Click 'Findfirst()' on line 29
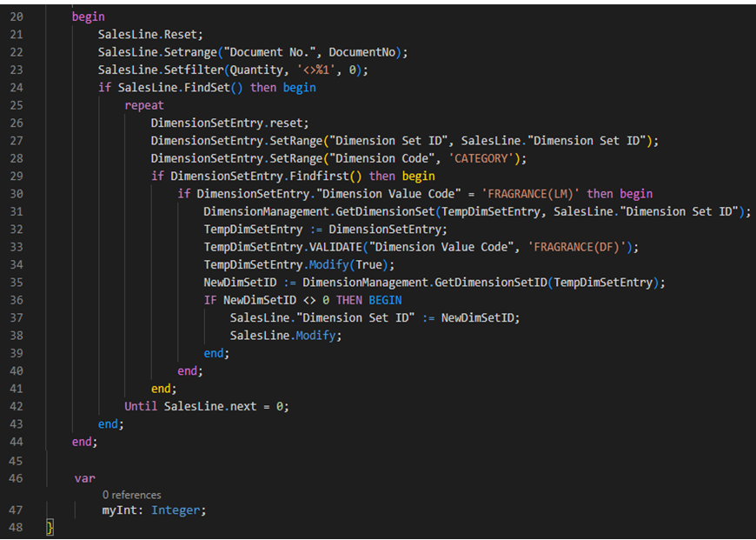 click(326, 177)
